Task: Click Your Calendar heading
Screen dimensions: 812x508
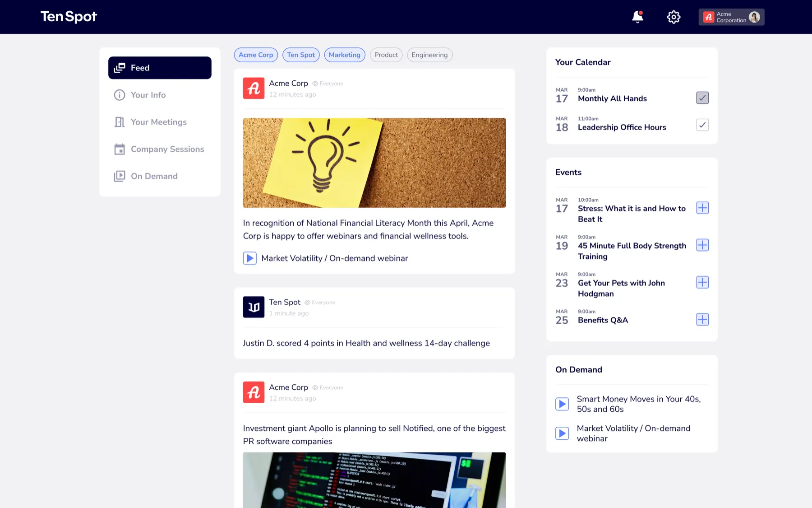Action: [583, 62]
